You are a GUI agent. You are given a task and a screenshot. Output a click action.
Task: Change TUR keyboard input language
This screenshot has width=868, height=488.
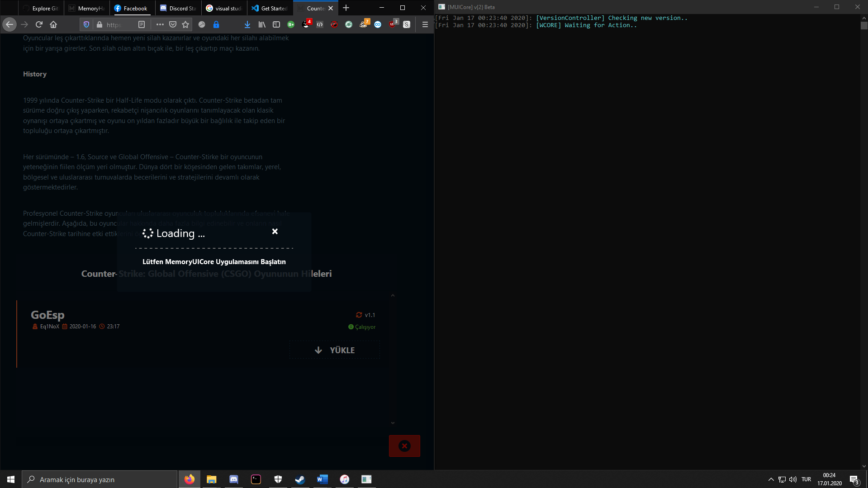[806, 479]
